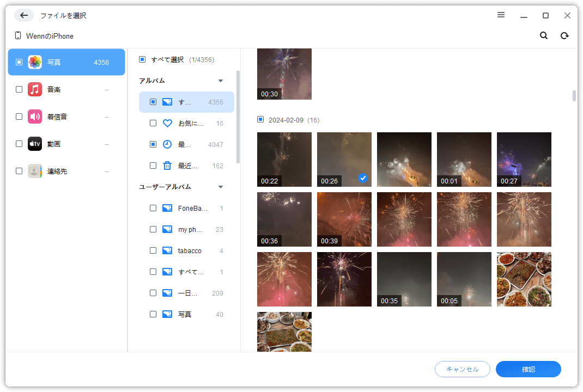Open the hamburger menu icon
This screenshot has height=392, width=583.
[x=501, y=15]
